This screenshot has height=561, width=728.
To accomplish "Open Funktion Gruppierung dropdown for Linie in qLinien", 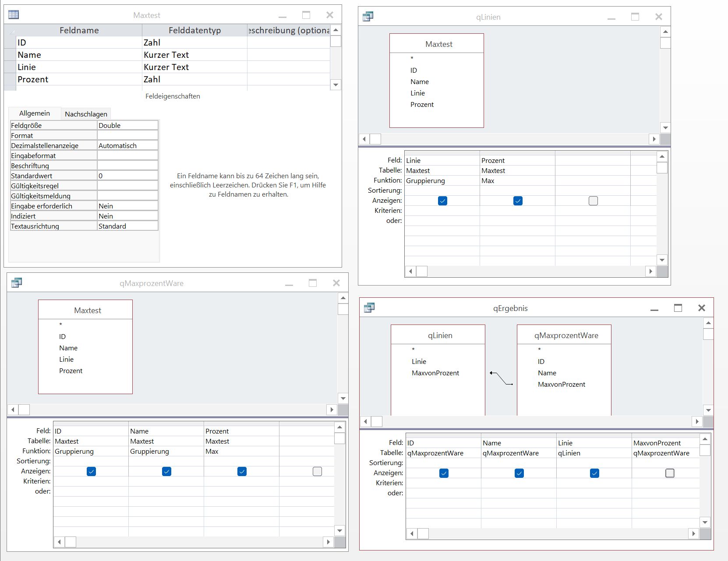I will (442, 180).
